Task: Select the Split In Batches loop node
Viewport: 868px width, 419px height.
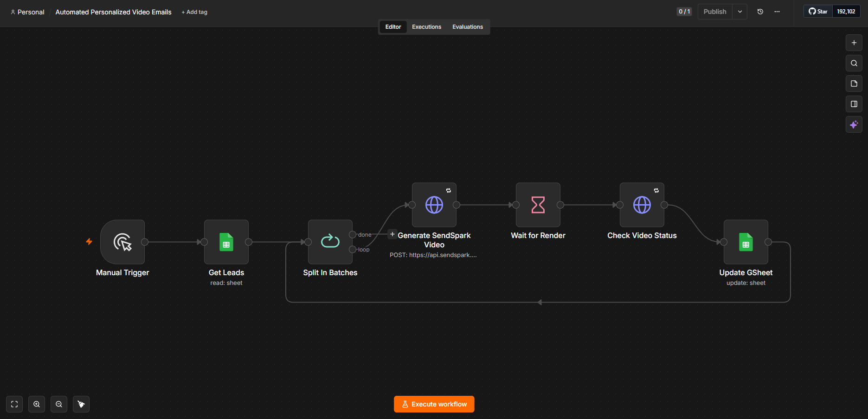Action: 330,242
